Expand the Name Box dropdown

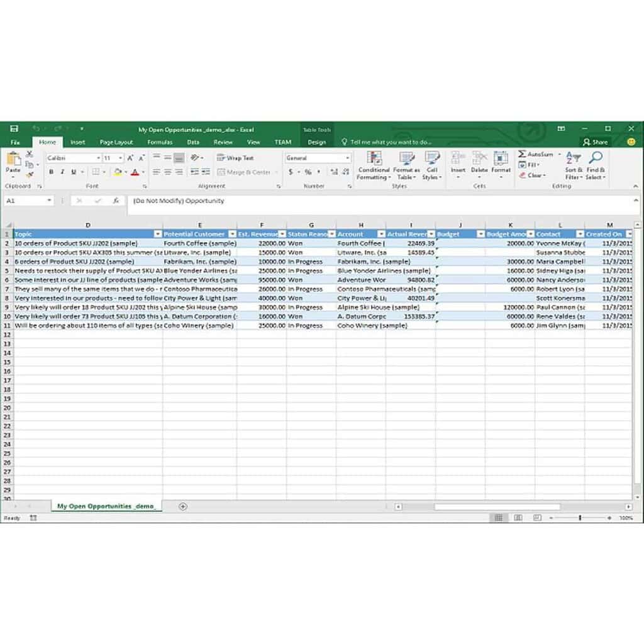(49, 201)
